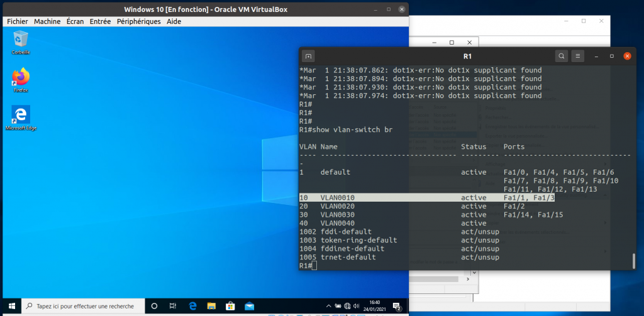Viewport: 644px width, 316px height.
Task: Open the Corbeille desktop icon
Action: point(21,42)
